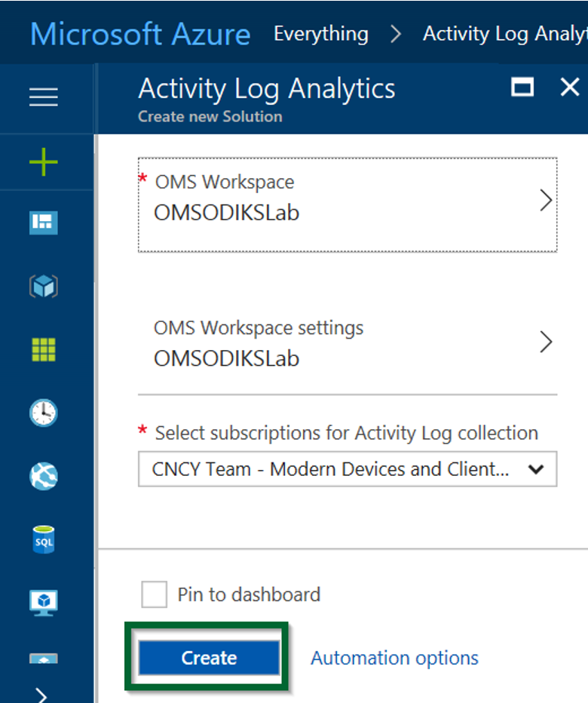Open All resources green grid icon
The width and height of the screenshot is (588, 703).
coord(44,349)
